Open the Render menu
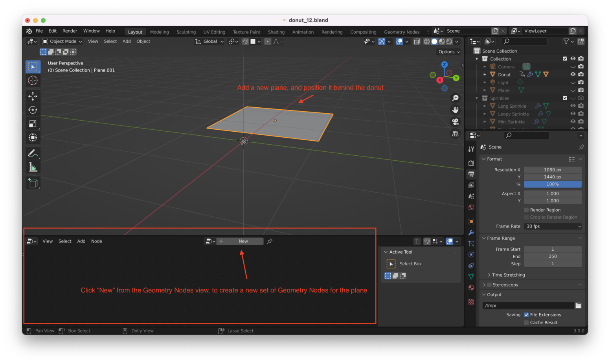The height and width of the screenshot is (364, 610). [x=70, y=31]
